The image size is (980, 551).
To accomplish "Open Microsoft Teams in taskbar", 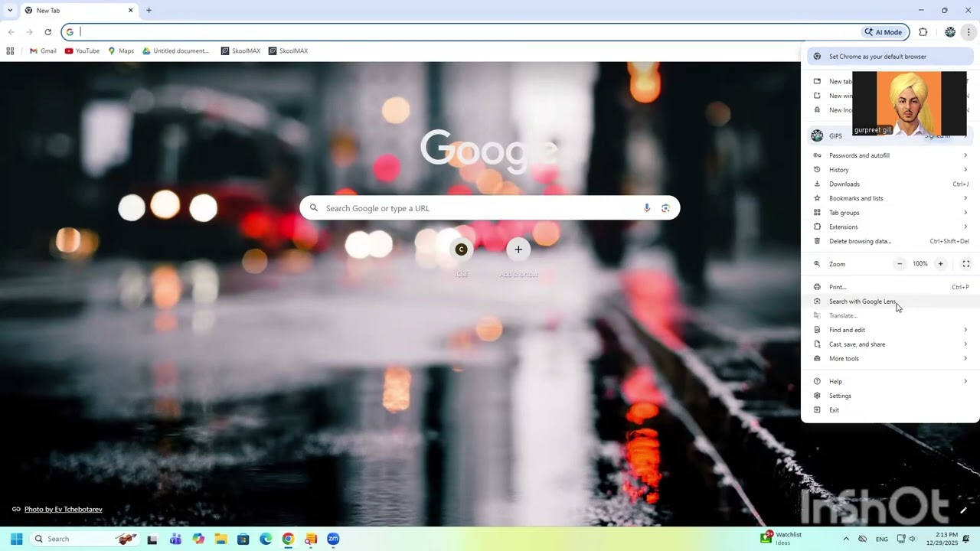I will click(x=175, y=539).
